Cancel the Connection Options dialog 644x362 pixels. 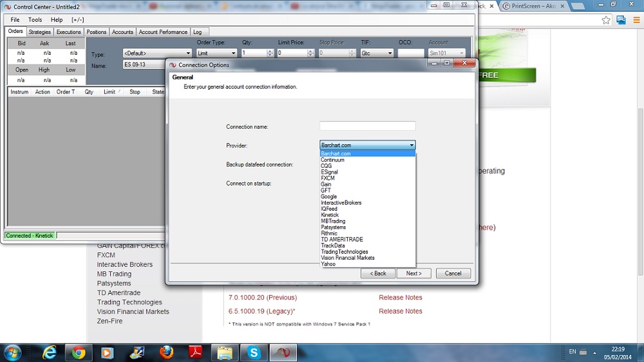[453, 274]
